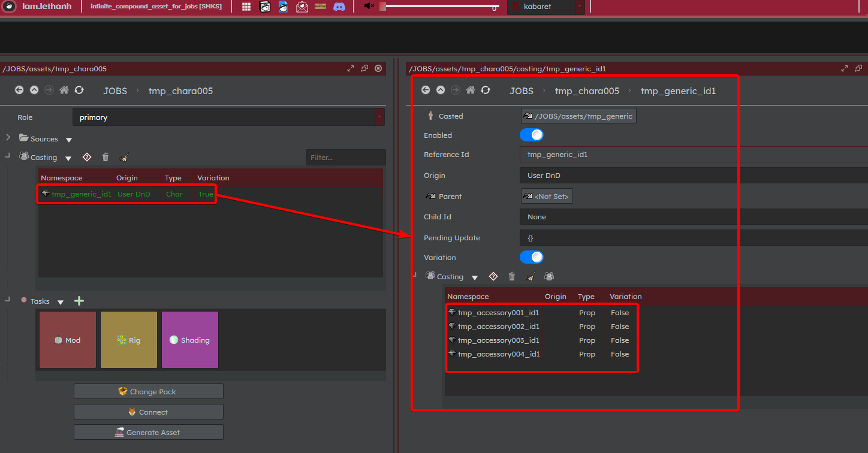The height and width of the screenshot is (453, 868).
Task: Click the Namespace column header in left table
Action: pos(62,178)
